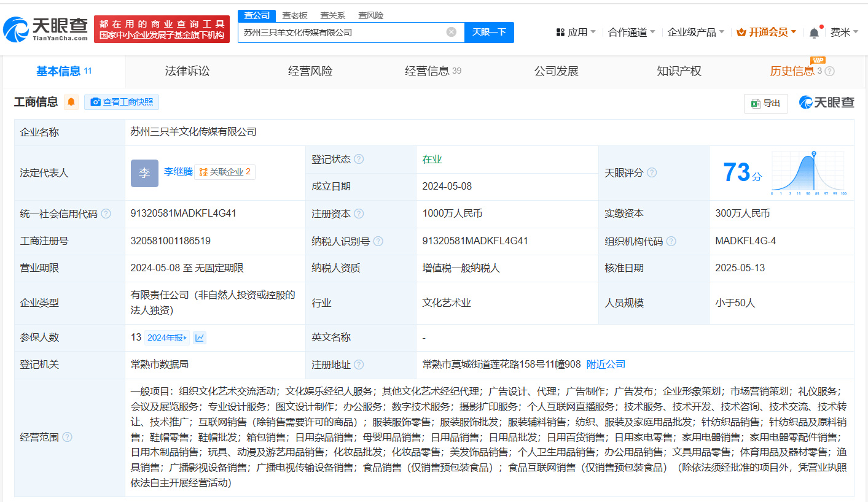The image size is (868, 502).
Task: Click the 李 avatar of legal representative
Action: 144,173
